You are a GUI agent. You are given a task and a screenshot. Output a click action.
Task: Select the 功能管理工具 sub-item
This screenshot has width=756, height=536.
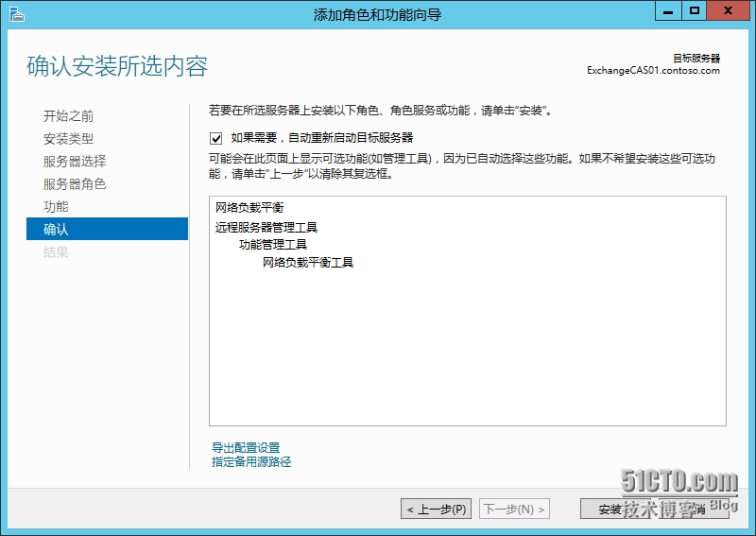click(x=273, y=245)
